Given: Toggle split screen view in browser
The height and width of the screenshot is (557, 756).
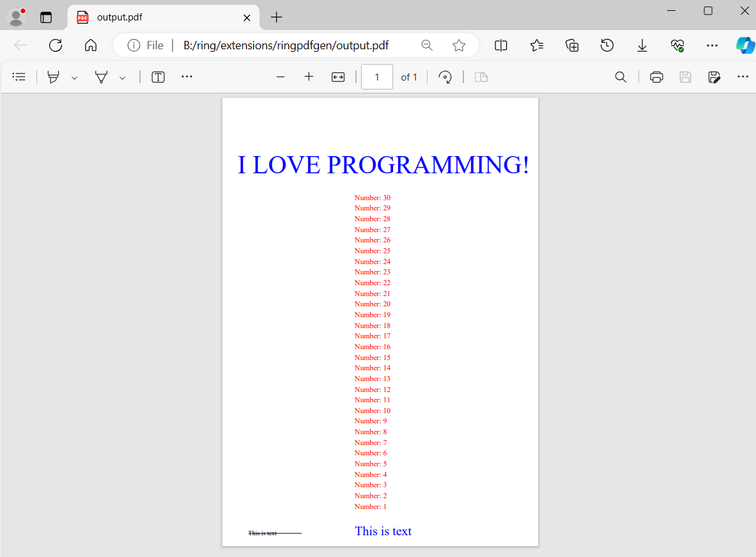Looking at the screenshot, I should tap(501, 45).
